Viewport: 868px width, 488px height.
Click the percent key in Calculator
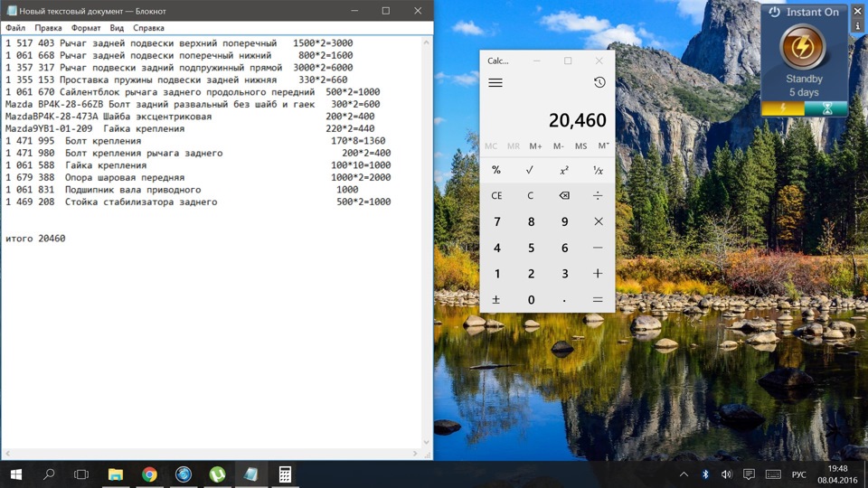496,170
